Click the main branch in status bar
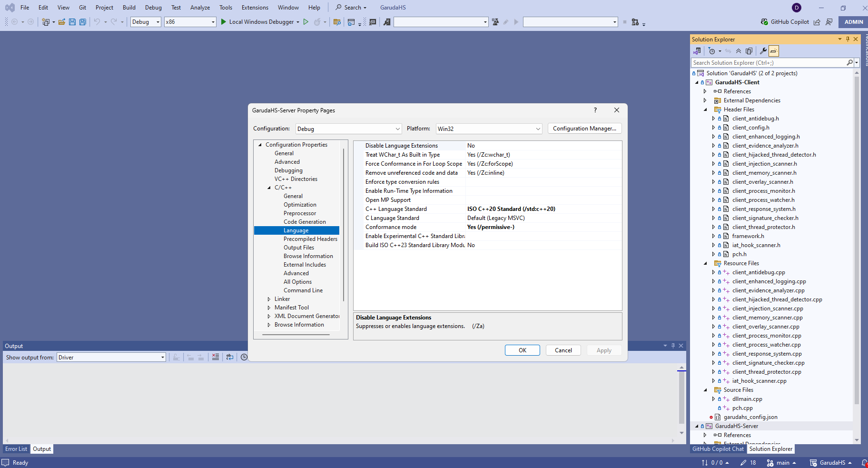This screenshot has height=468, width=868. click(x=781, y=463)
